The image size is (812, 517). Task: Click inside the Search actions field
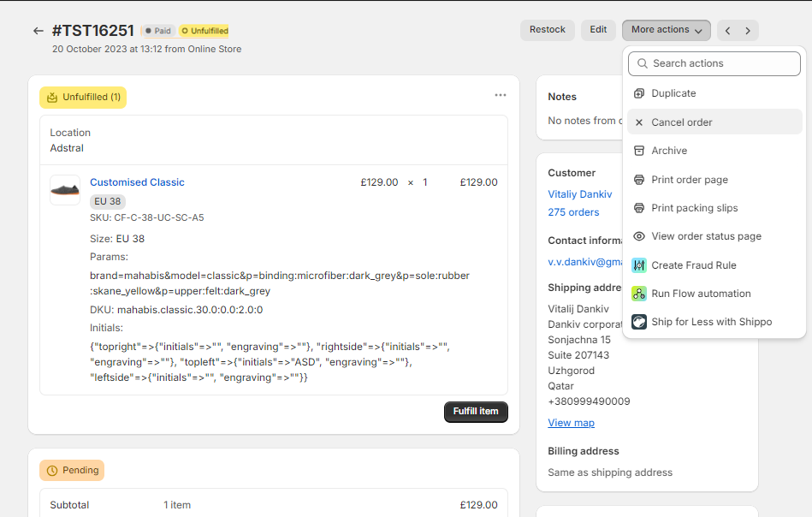click(x=714, y=63)
